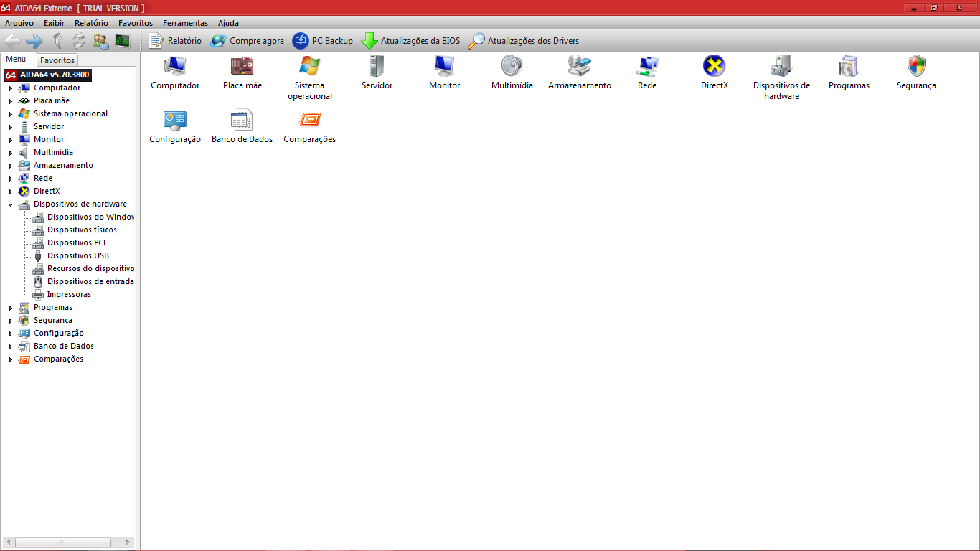
Task: Open Sistema operacional icon in main pane
Action: point(310,77)
